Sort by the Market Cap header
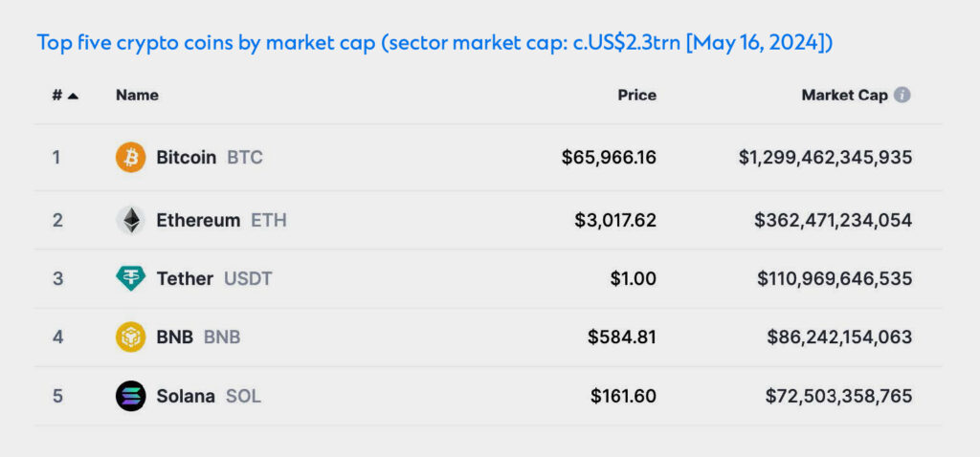The width and height of the screenshot is (980, 457). coord(844,95)
